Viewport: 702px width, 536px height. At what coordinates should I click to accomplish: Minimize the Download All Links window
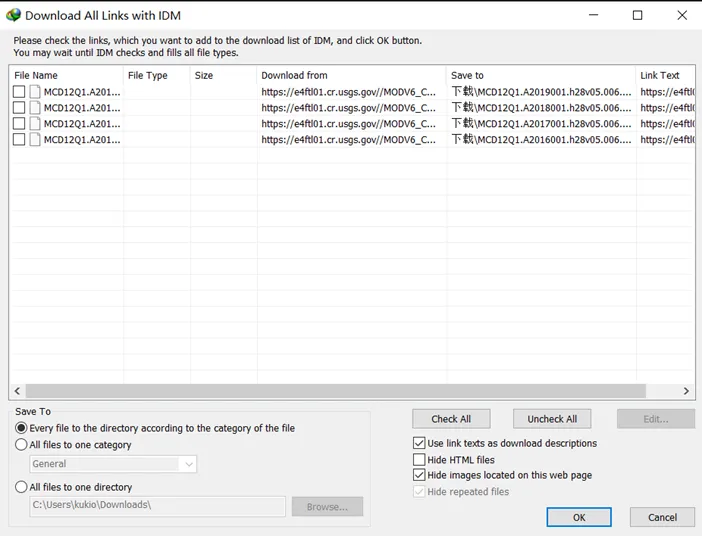pos(594,15)
